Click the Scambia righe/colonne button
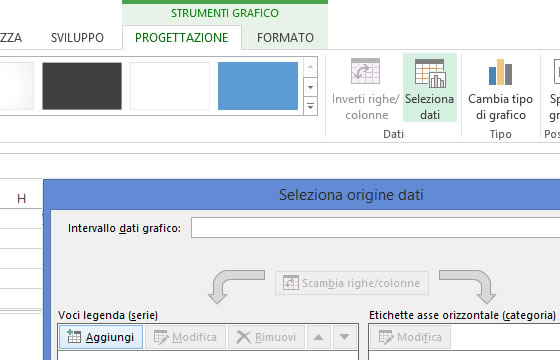 click(352, 283)
